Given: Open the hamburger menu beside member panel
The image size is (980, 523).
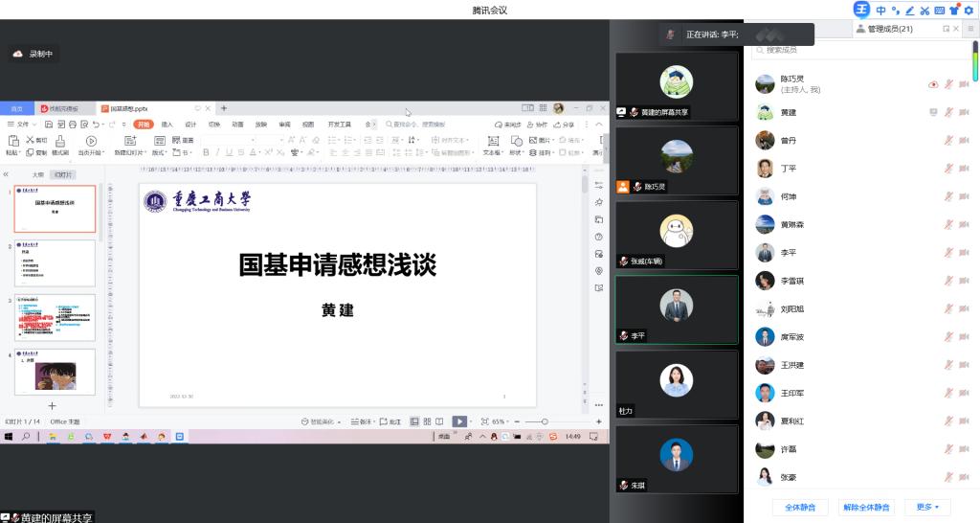Looking at the screenshot, I should click(969, 29).
